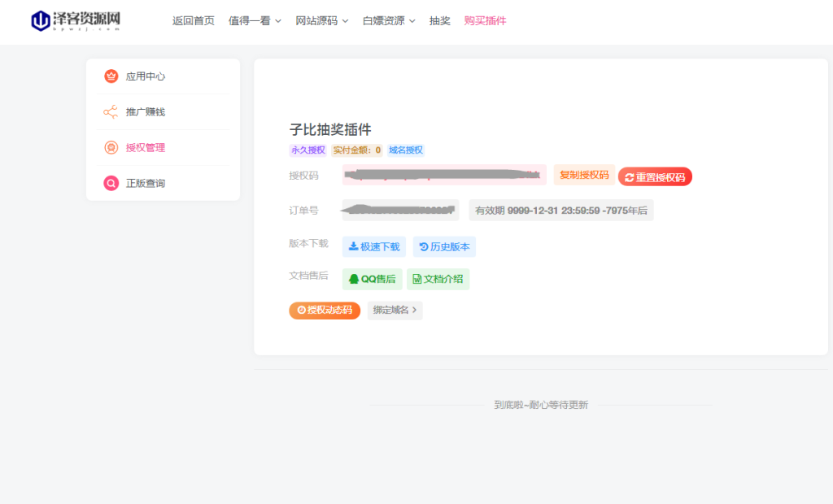
Task: Click the history icon on 历史版本 button
Action: [424, 245]
